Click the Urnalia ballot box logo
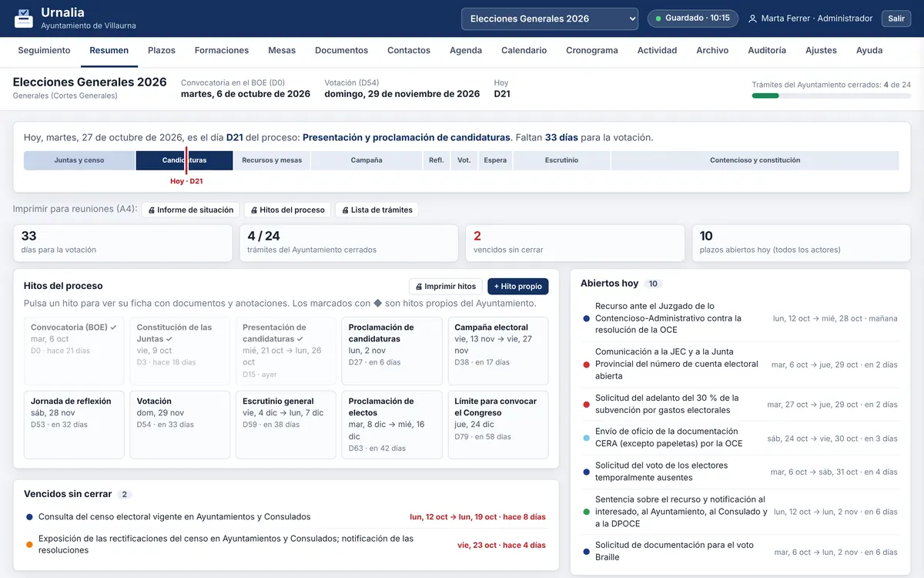 pos(24,18)
